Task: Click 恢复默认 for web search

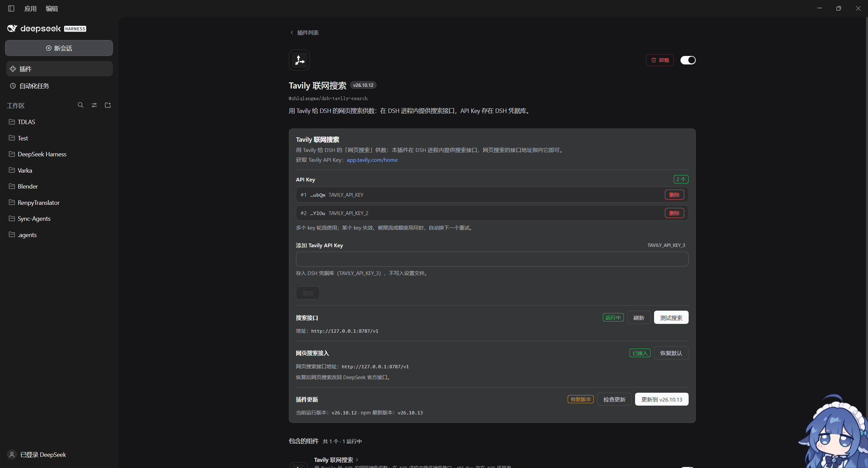Action: [x=671, y=353]
